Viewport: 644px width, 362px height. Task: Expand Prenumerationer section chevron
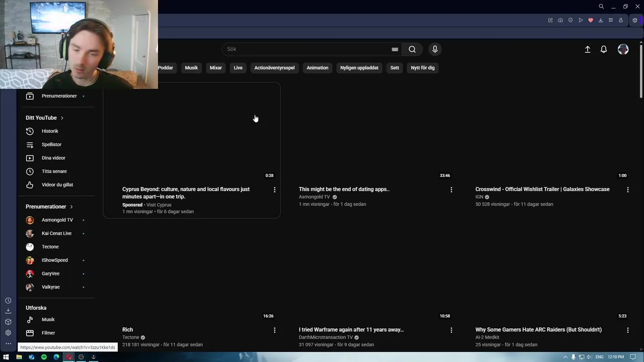tap(71, 207)
